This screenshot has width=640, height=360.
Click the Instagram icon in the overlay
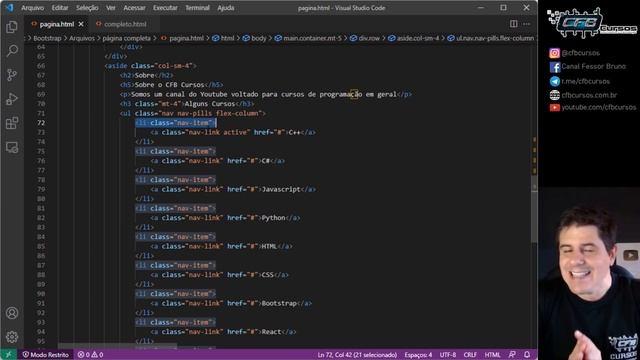click(x=554, y=53)
